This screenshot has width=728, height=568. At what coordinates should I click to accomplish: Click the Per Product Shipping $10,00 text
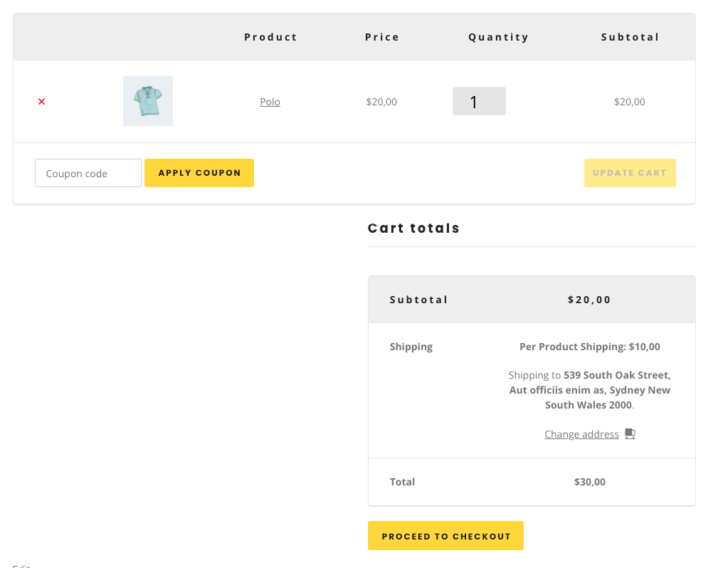click(x=589, y=347)
